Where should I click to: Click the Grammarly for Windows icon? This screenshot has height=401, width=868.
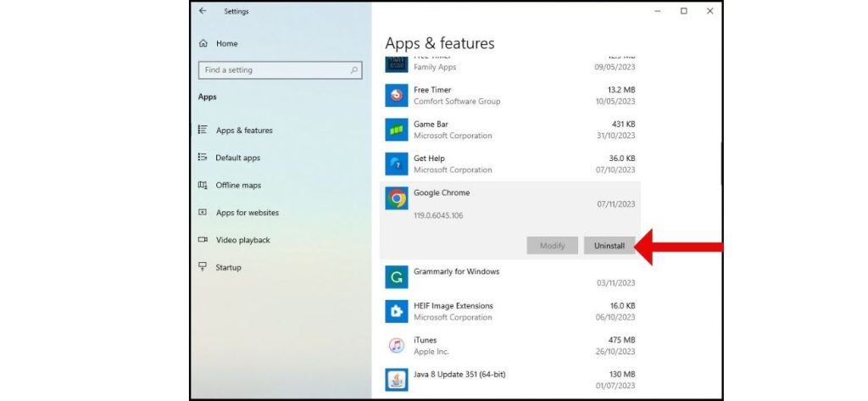point(397,277)
